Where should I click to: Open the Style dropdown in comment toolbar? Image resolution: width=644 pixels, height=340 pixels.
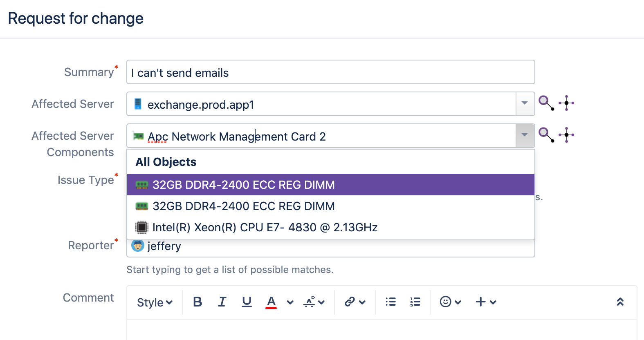click(x=155, y=302)
